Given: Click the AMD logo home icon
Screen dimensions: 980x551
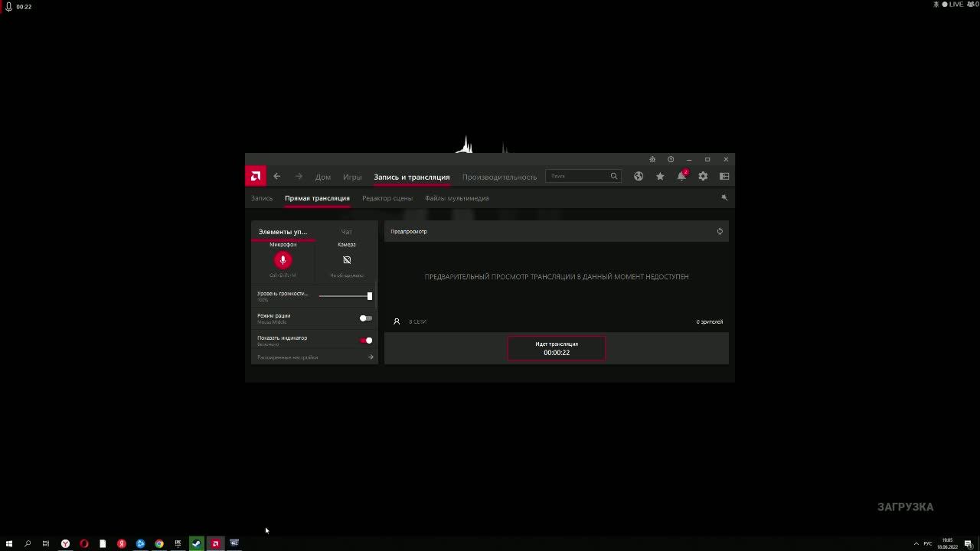Looking at the screenshot, I should (256, 176).
